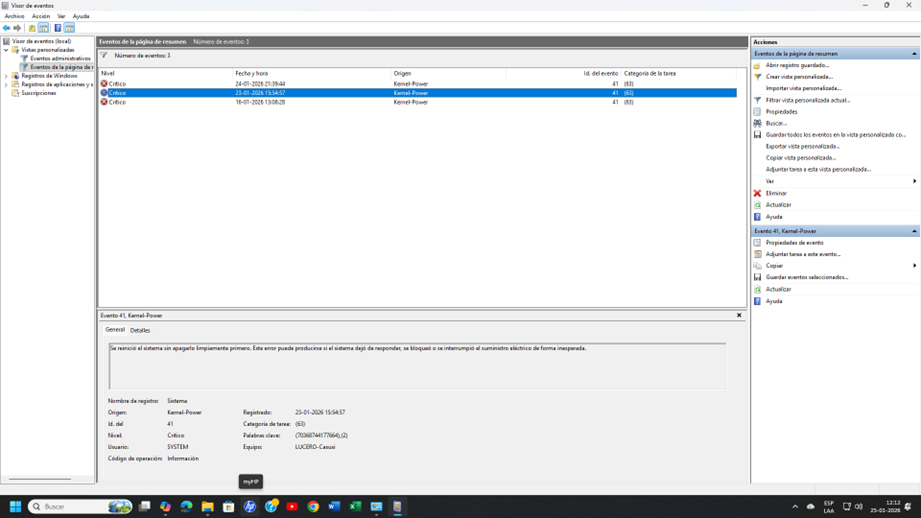Open the Copiar submenu arrow in Acciones
The width and height of the screenshot is (921, 518).
click(915, 265)
